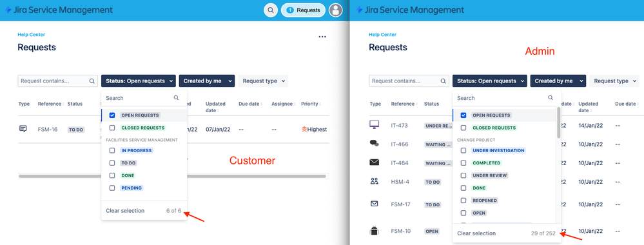Click Clear selection in Customer dropdown
Image resolution: width=644 pixels, height=245 pixels.
coord(125,210)
